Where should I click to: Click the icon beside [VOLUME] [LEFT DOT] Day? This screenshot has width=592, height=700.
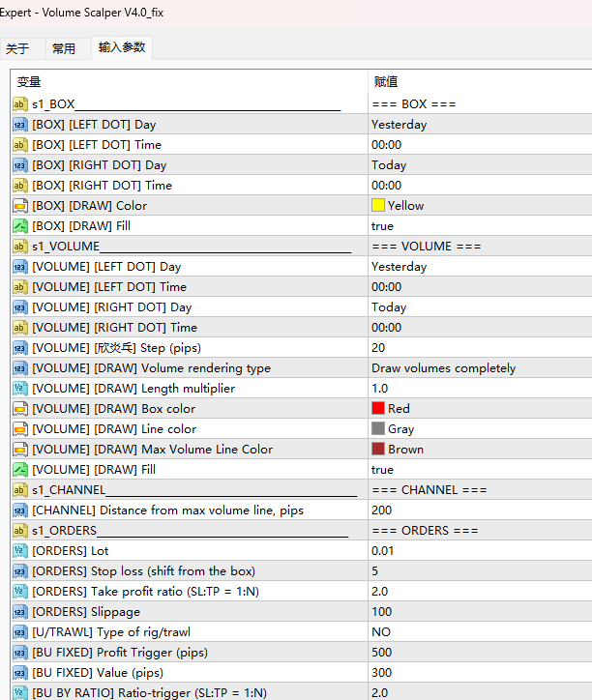tap(20, 267)
